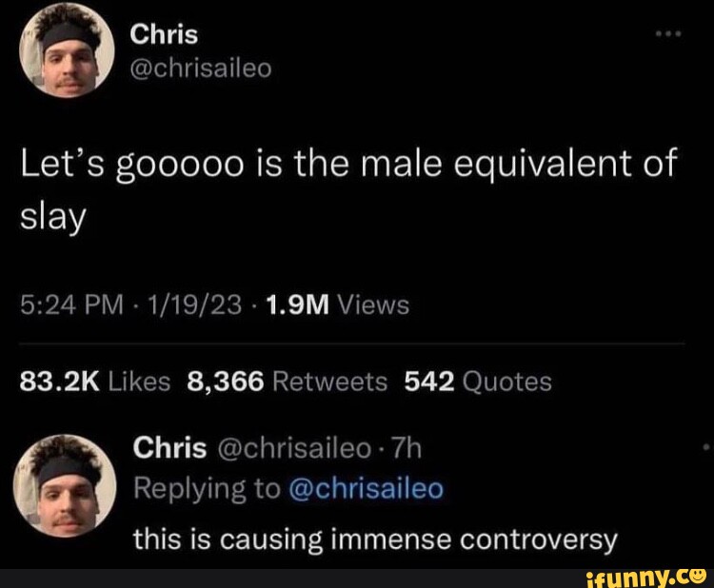Click the 1.9M Views count
The image size is (714, 588).
point(339,304)
